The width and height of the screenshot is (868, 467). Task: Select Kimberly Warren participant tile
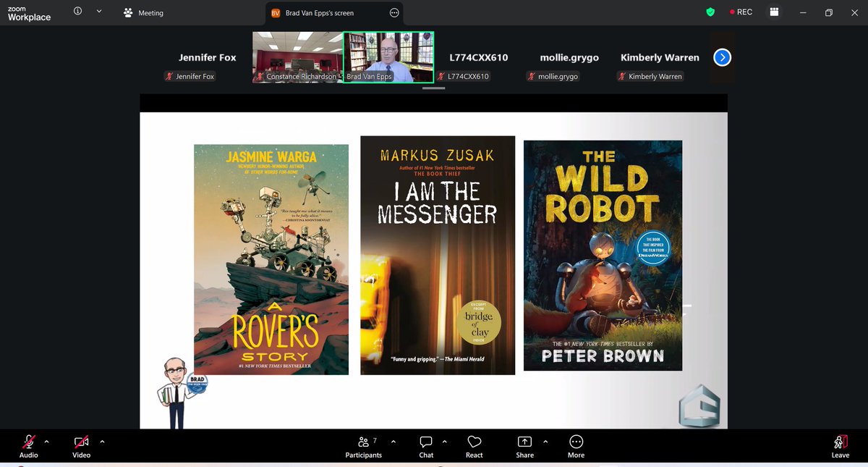(660, 57)
